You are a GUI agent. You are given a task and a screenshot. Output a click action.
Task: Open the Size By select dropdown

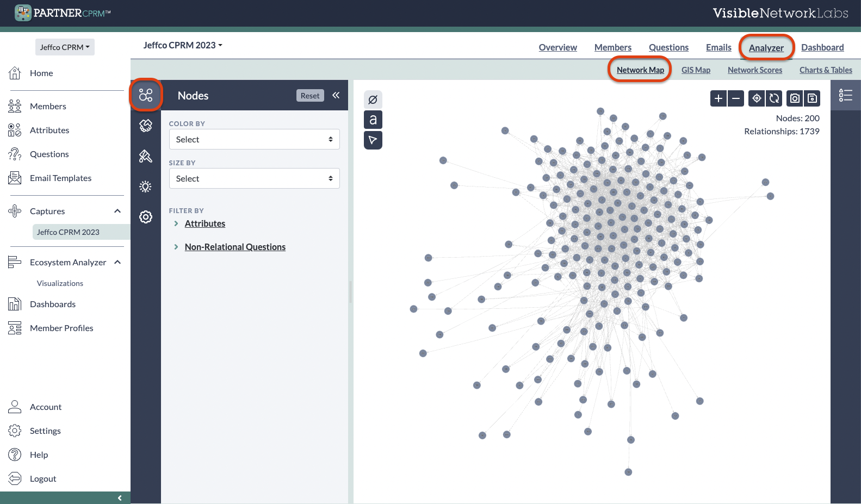pyautogui.click(x=255, y=178)
